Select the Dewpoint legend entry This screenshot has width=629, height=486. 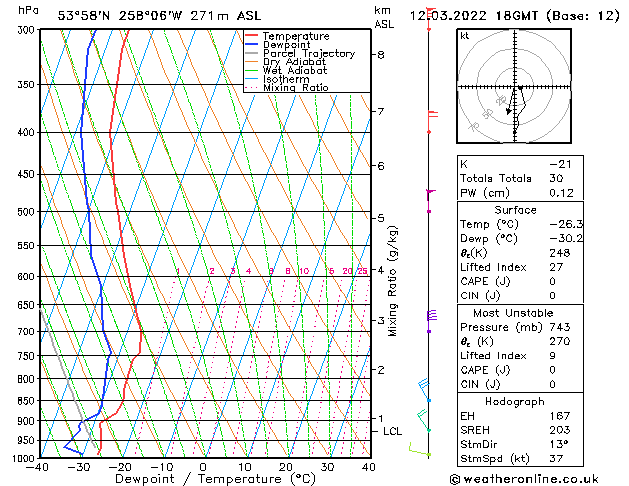[x=286, y=45]
